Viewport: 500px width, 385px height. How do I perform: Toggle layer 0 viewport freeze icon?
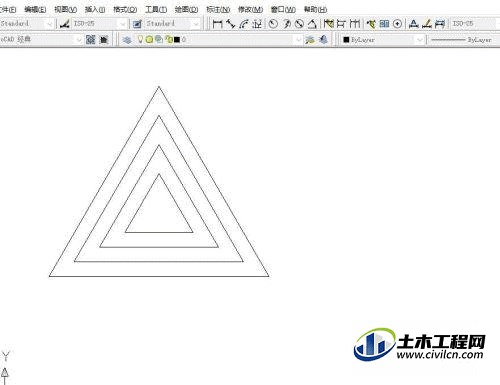[159, 40]
